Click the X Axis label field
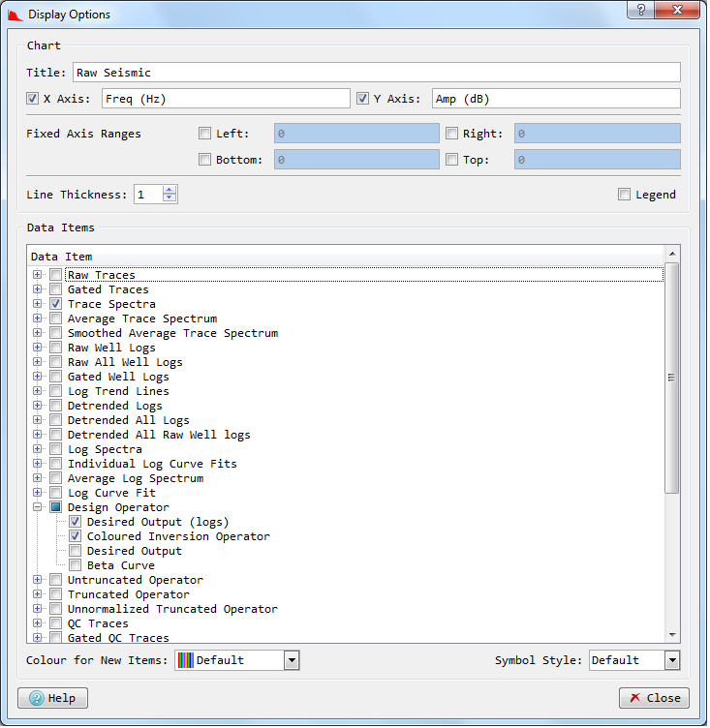Image resolution: width=710 pixels, height=728 pixels. [227, 99]
